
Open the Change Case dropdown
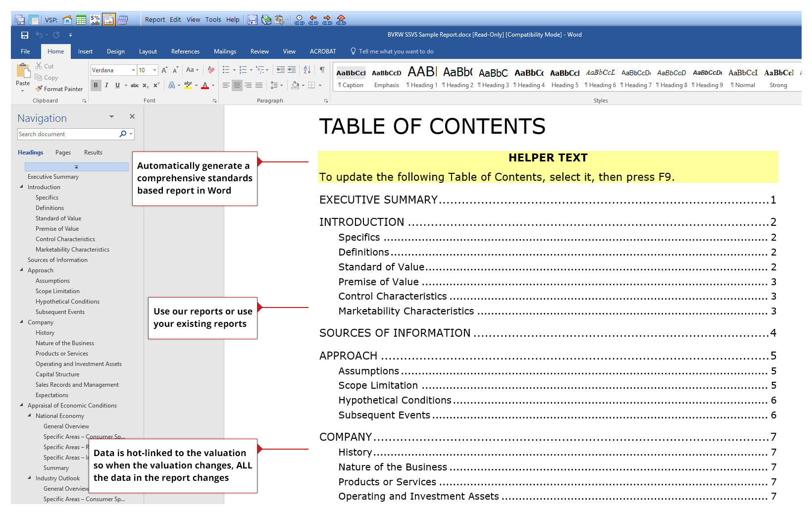(192, 70)
